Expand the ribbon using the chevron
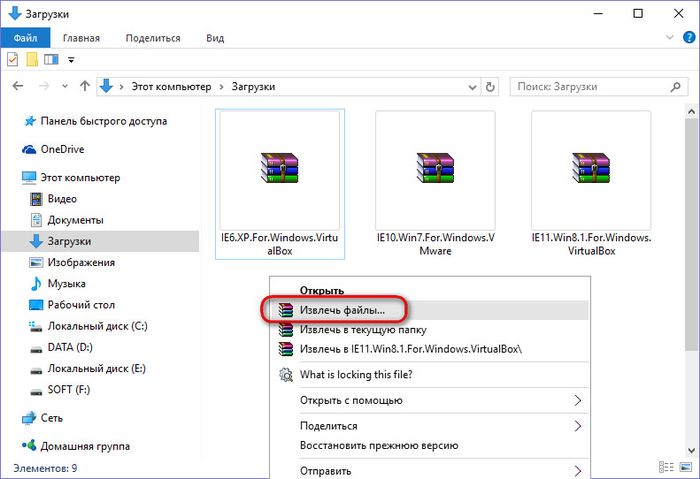 pyautogui.click(x=671, y=38)
